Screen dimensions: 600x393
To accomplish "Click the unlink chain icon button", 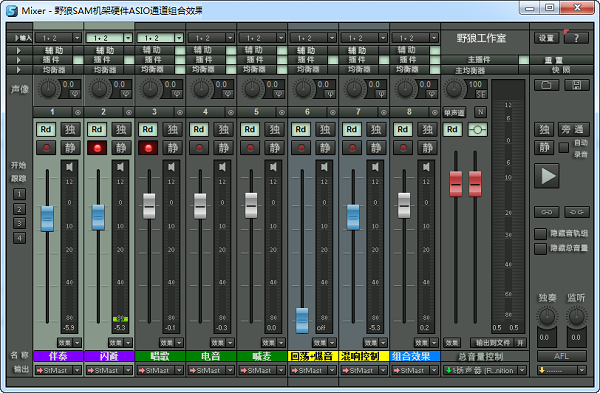I will point(577,212).
